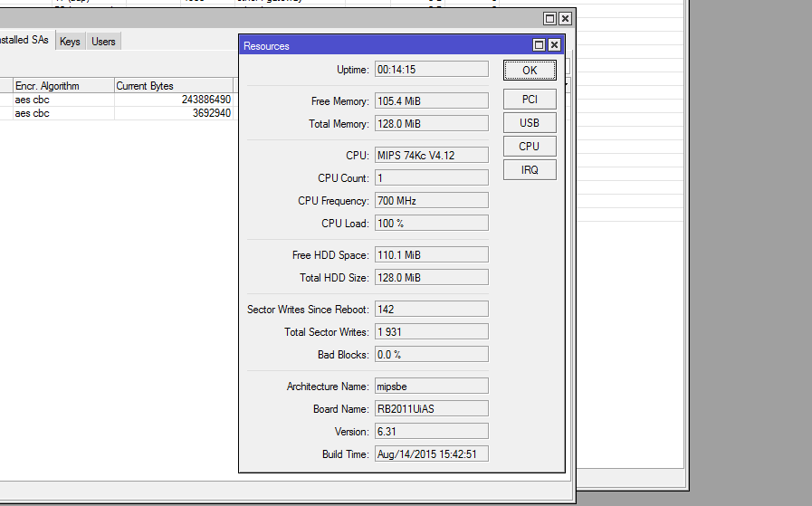Open the PCI device list
The image size is (812, 506).
click(x=530, y=100)
